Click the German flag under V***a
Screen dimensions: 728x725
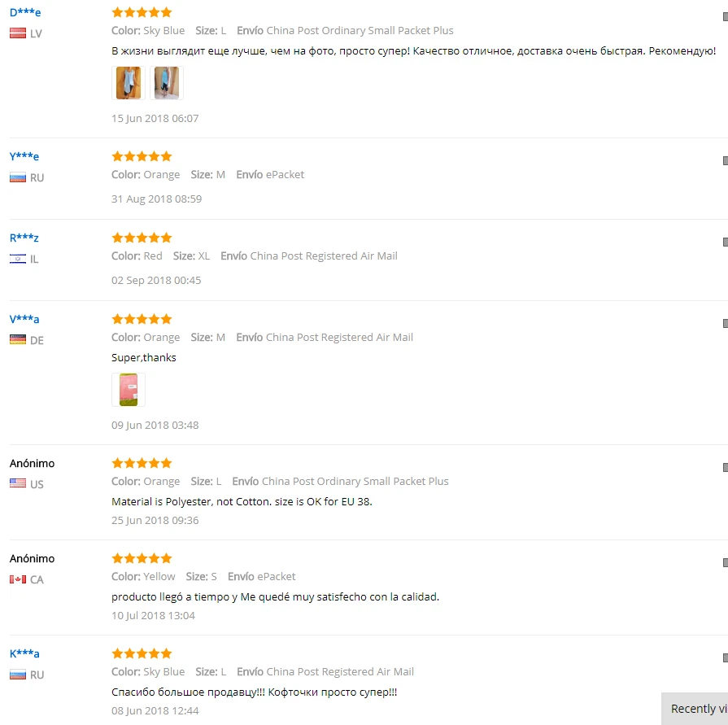tap(18, 340)
